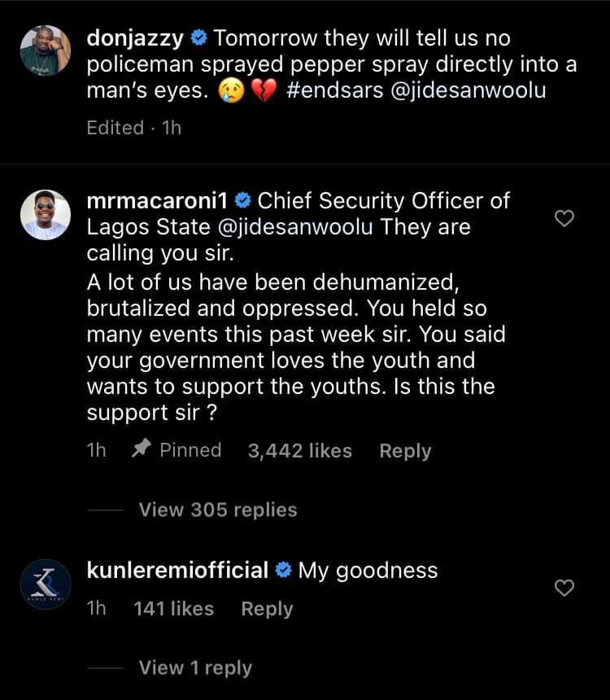View the 141 likes list
The width and height of the screenshot is (610, 700).
173,609
